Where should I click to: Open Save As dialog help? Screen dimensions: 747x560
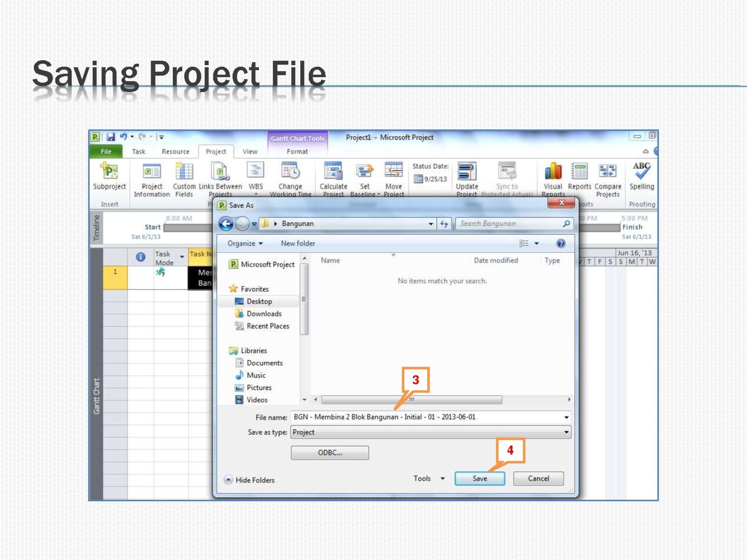[561, 243]
